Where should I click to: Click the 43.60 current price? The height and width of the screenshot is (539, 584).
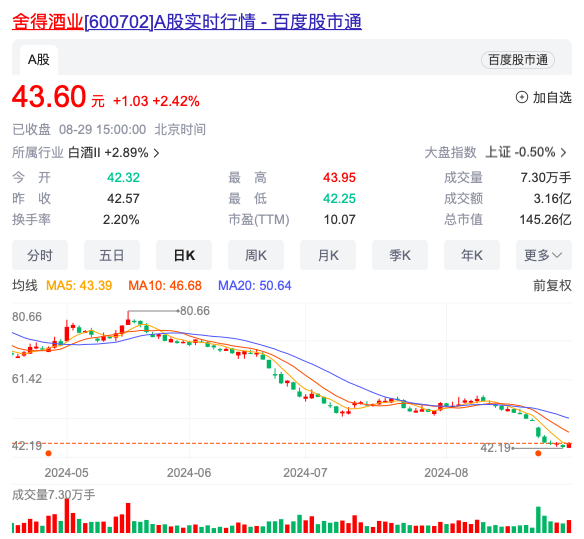coord(49,96)
